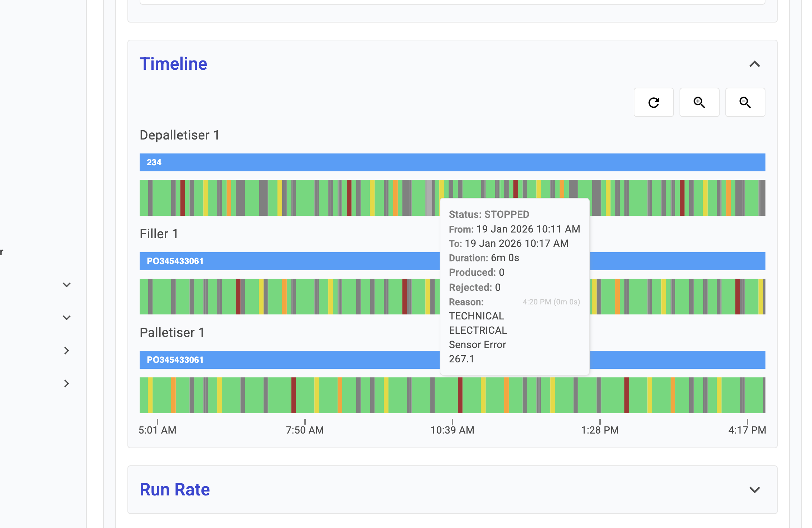Click the zoom in magnifier icon
This screenshot has height=528, width=812.
699,103
